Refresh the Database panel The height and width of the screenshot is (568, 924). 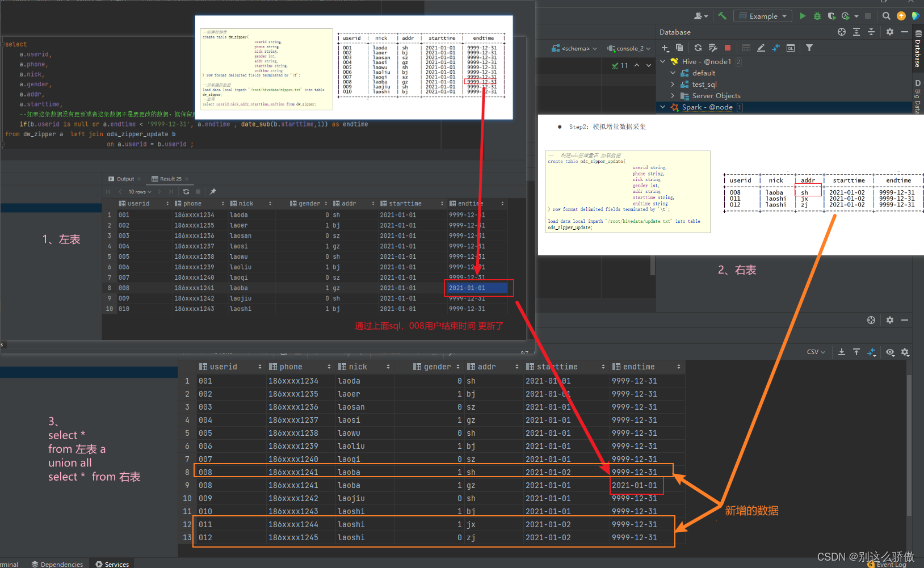[698, 48]
